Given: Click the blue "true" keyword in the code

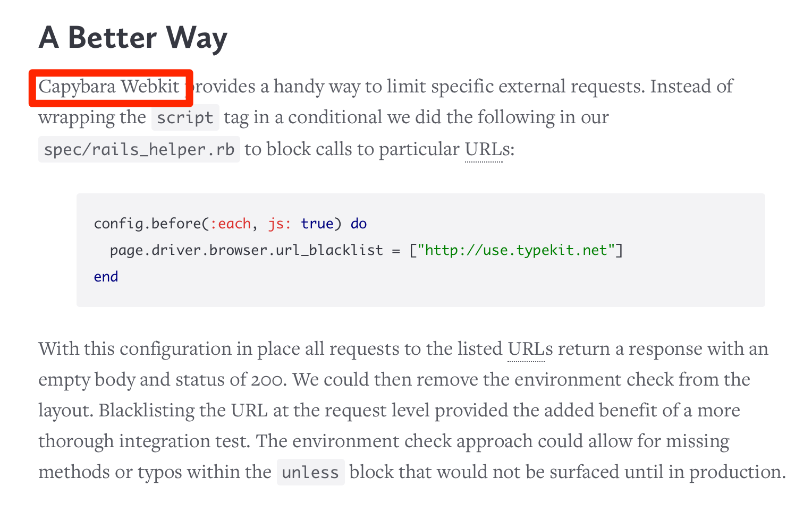Looking at the screenshot, I should (x=317, y=224).
